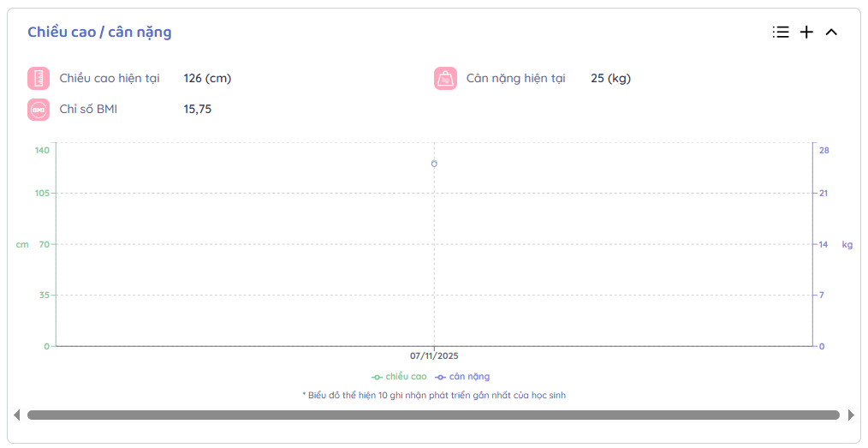Click the scrollbar right arrow
Viewport: 868px width, 448px height.
[x=850, y=415]
